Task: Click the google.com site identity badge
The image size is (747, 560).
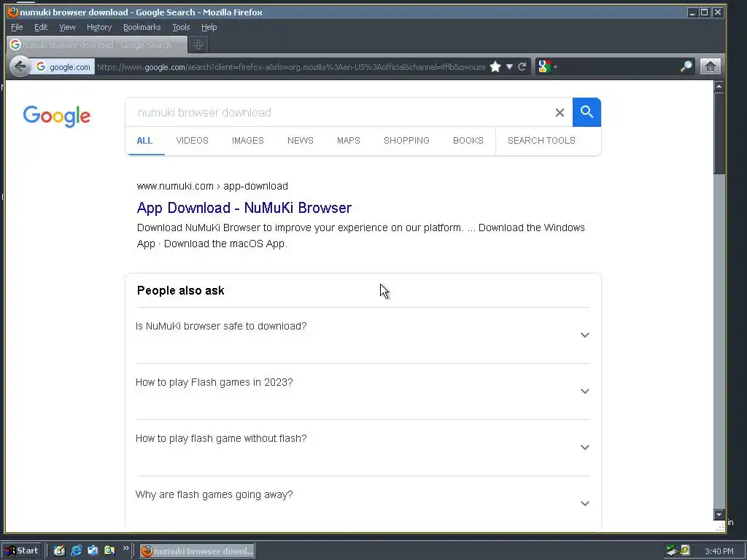Action: (x=63, y=67)
